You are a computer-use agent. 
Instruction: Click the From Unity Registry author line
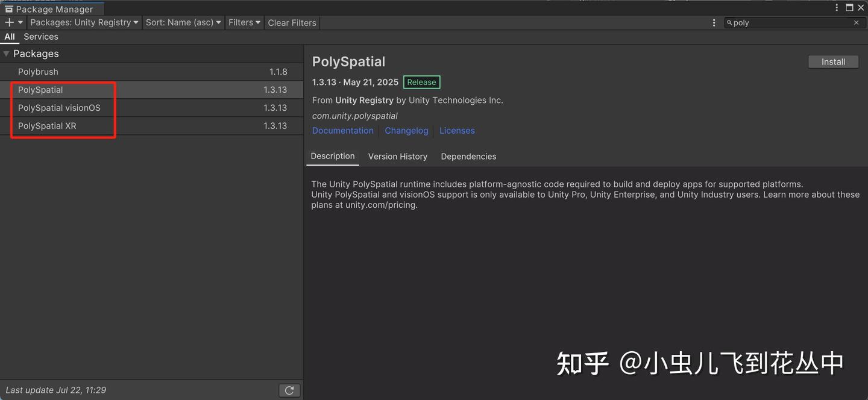[407, 101]
